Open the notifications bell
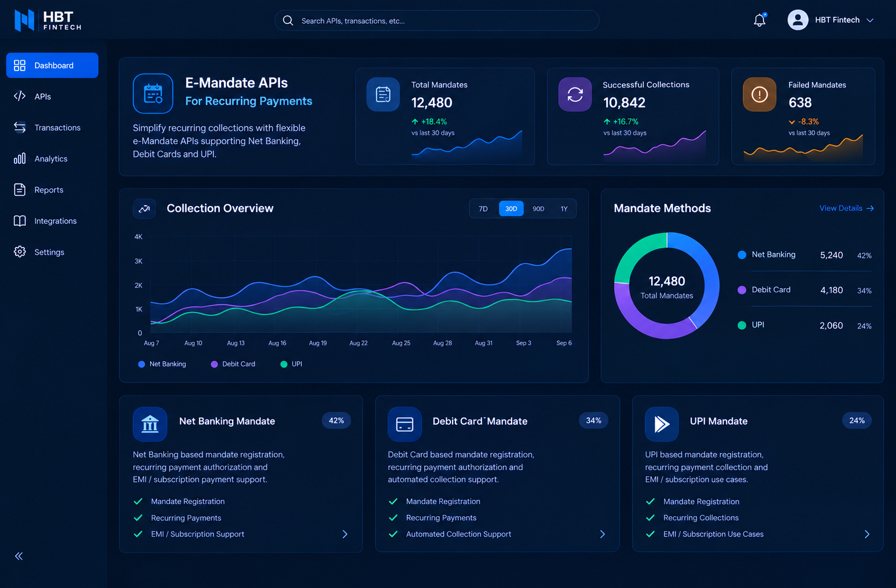Viewport: 896px width, 588px height. click(759, 20)
